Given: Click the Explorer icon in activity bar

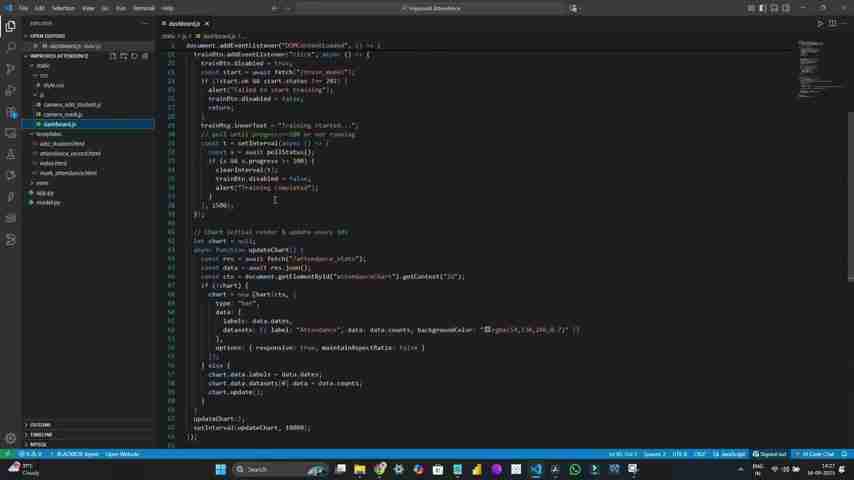Looking at the screenshot, I should click(x=11, y=26).
